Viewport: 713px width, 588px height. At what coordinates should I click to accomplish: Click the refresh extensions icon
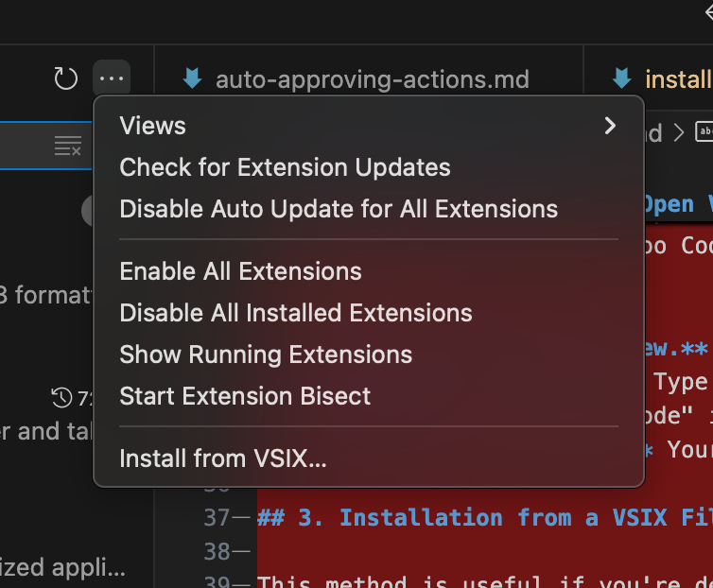[x=65, y=78]
